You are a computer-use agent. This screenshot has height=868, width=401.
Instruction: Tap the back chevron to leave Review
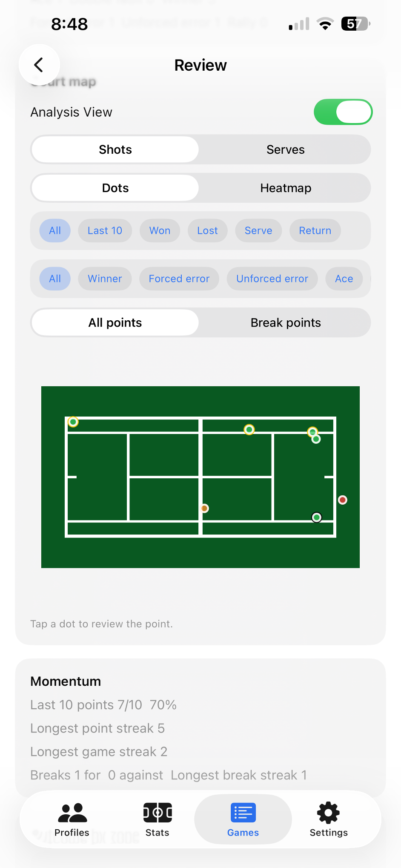tap(39, 65)
